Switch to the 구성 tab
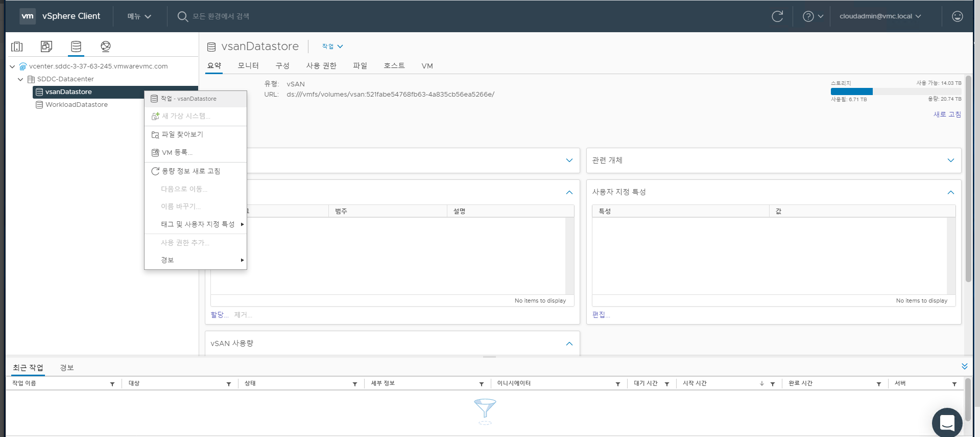The height and width of the screenshot is (437, 980). 282,66
